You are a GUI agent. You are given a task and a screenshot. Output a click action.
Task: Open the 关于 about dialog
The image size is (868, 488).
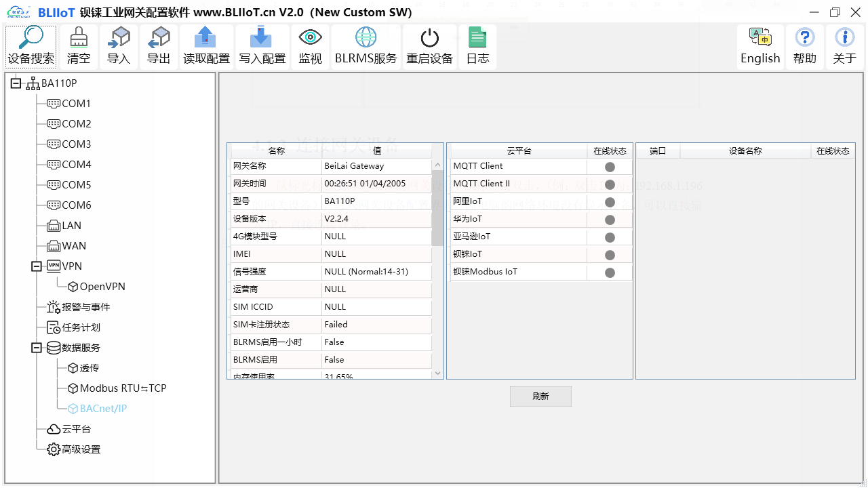(844, 45)
